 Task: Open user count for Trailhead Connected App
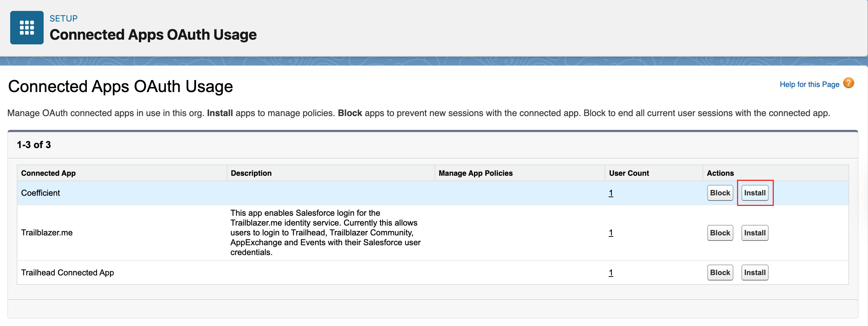611,273
